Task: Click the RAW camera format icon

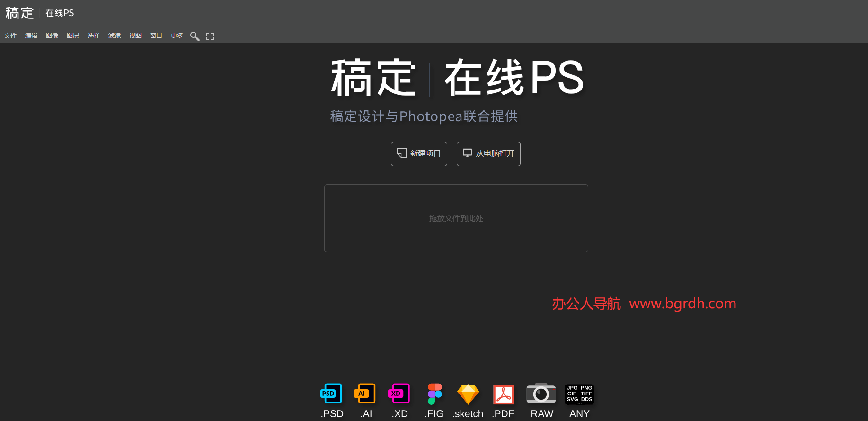Action: [x=541, y=393]
